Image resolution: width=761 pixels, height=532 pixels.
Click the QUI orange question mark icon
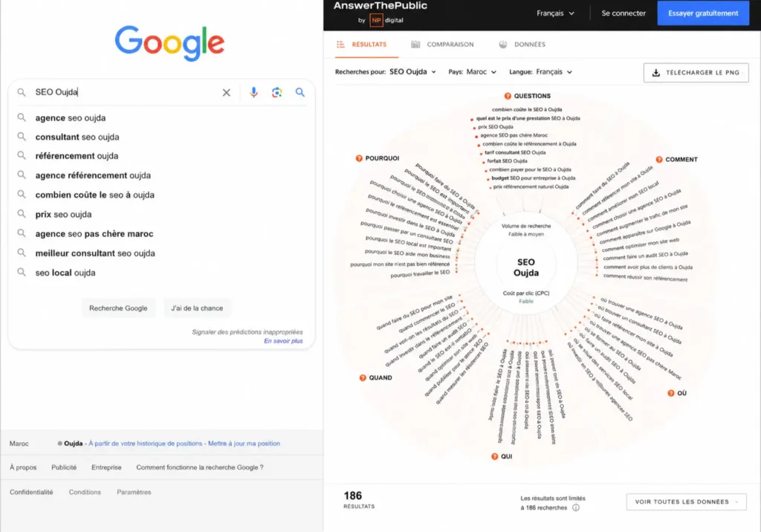494,456
